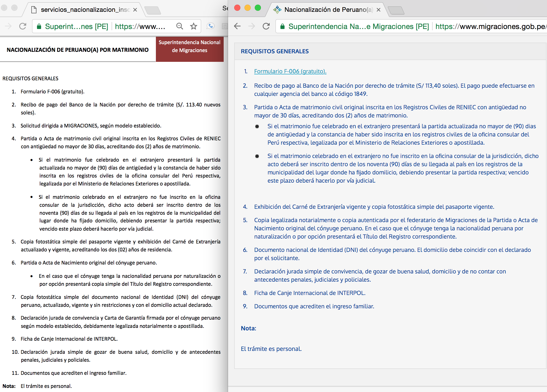Click the zoom magnifier icon in left address bar
The height and width of the screenshot is (392, 547).
[x=180, y=26]
